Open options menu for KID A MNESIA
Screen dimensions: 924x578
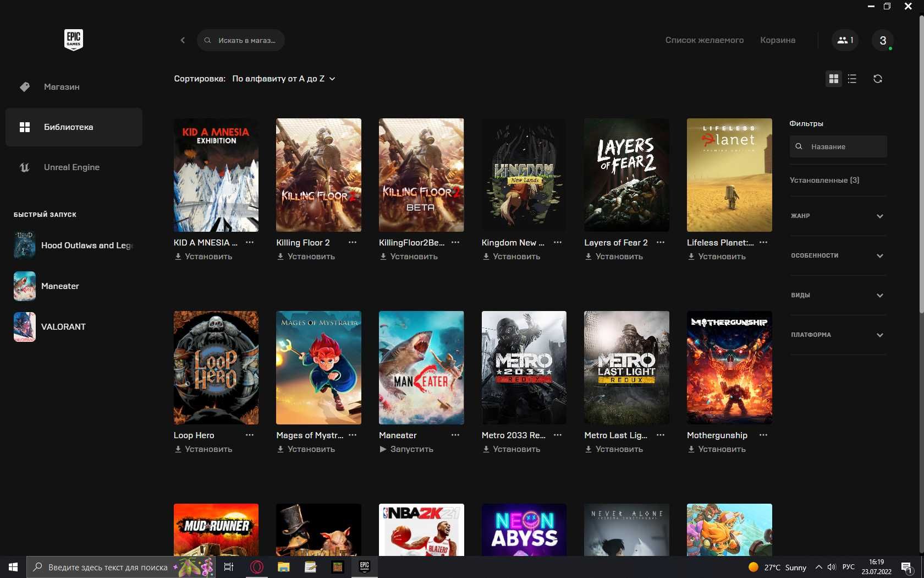[250, 242]
